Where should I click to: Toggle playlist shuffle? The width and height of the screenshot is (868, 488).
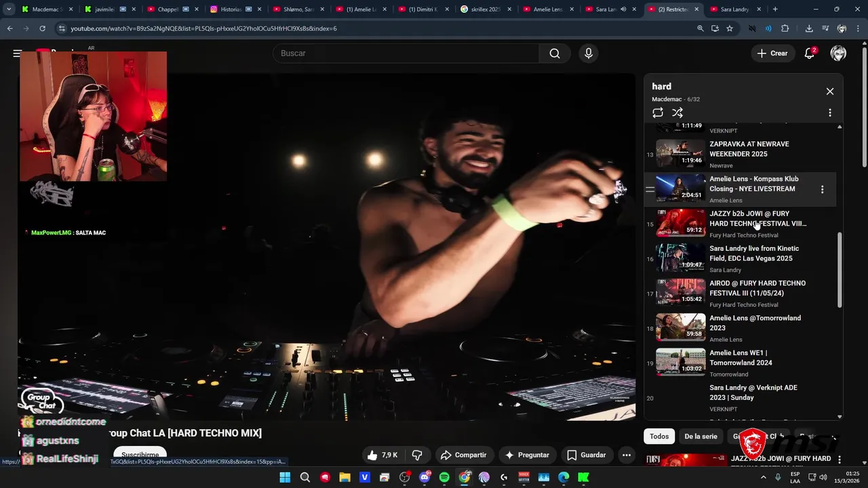click(x=677, y=113)
